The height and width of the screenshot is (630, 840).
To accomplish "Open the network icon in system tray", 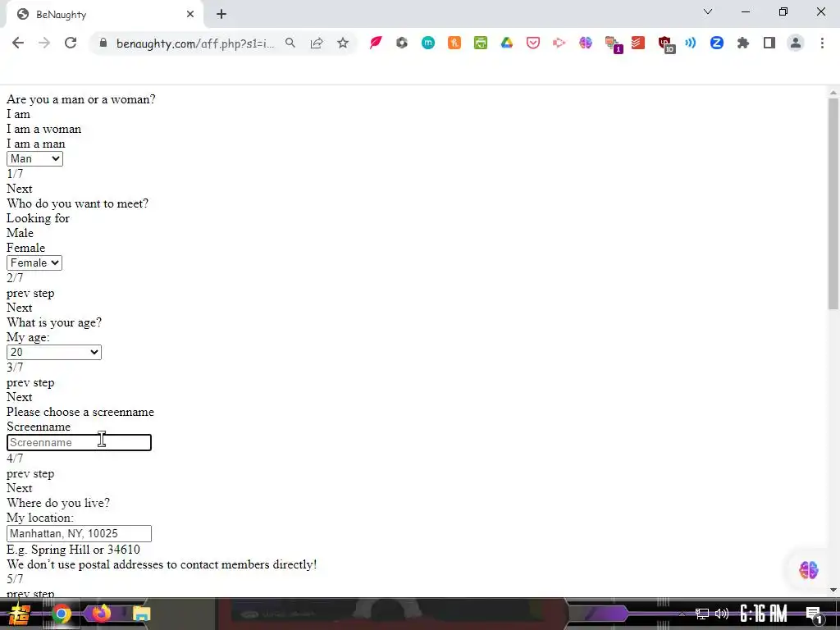I will 702,614.
